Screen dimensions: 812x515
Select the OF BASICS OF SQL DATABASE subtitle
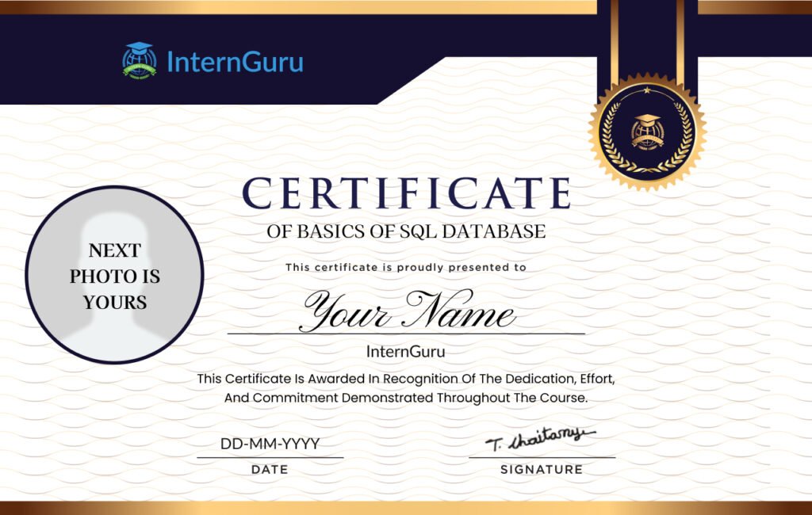406,233
